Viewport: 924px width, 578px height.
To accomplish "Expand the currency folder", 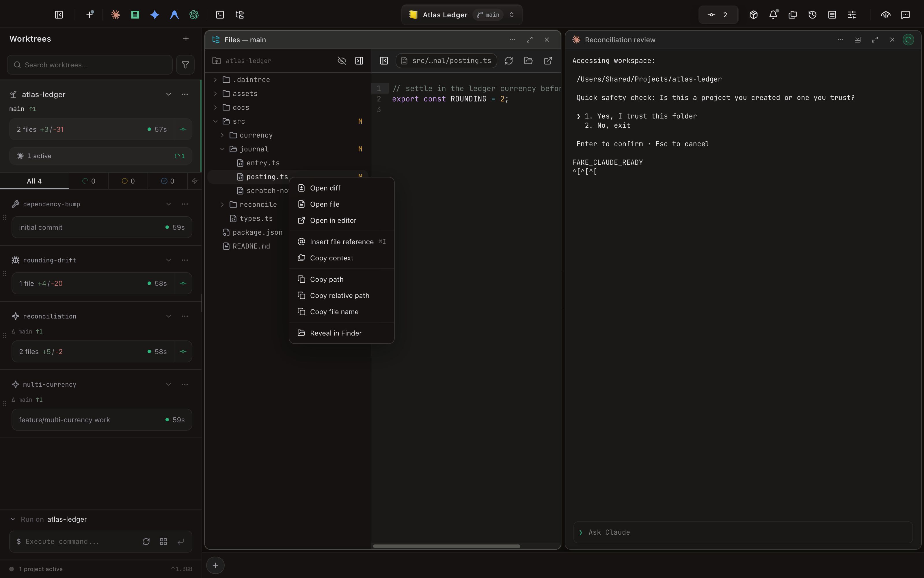I will coord(222,135).
